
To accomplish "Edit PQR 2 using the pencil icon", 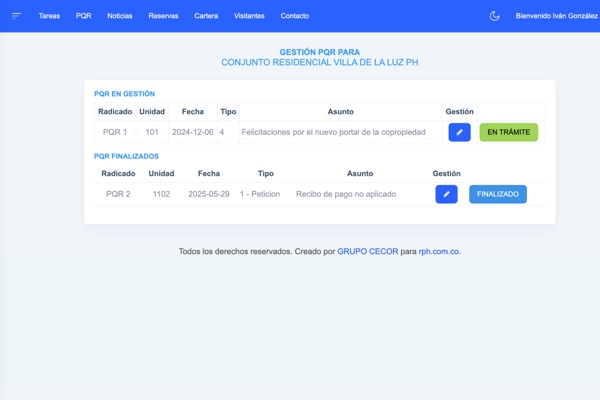I will pos(446,194).
